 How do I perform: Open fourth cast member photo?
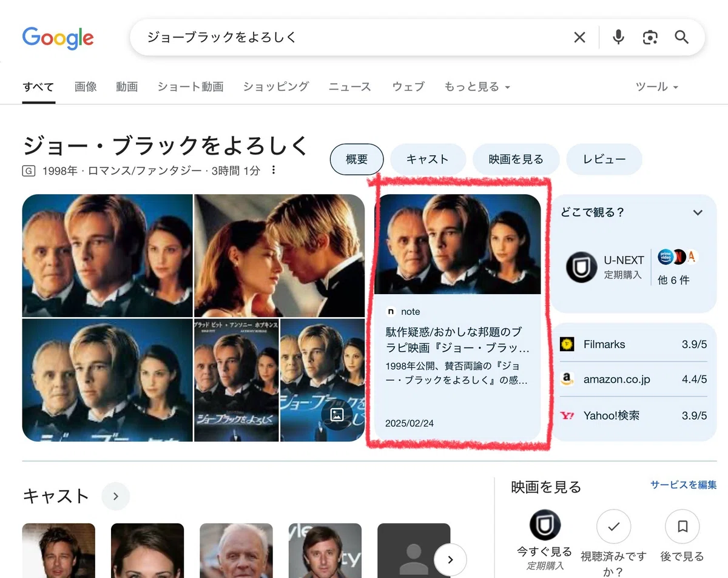(325, 550)
